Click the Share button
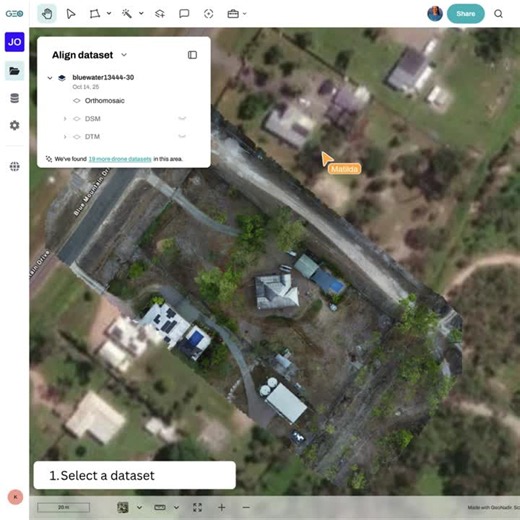 (465, 14)
